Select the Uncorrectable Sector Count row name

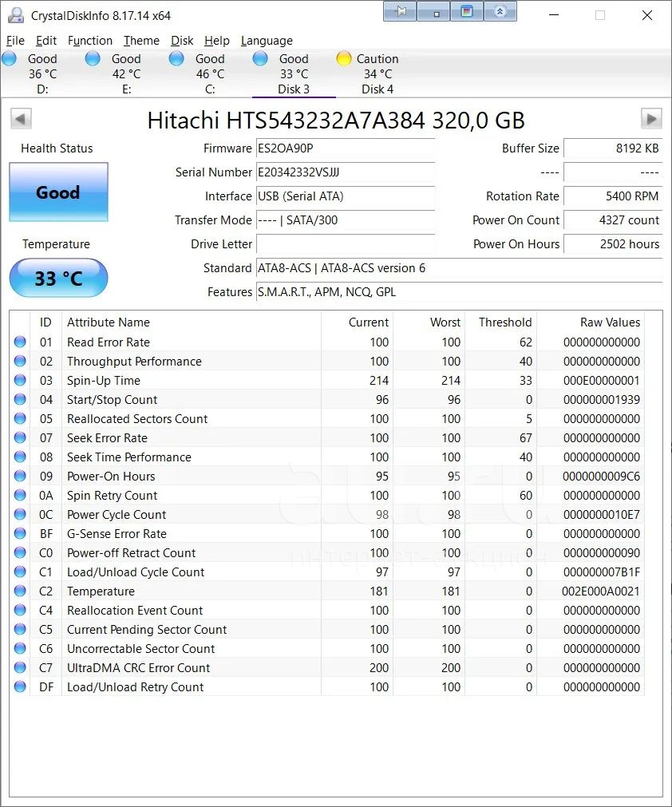point(141,648)
